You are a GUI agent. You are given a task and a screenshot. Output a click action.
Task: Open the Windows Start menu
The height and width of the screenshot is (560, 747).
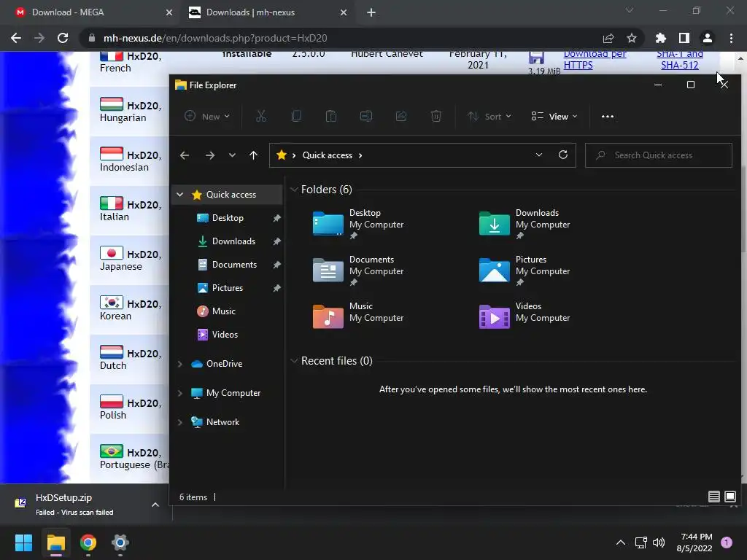(x=23, y=542)
